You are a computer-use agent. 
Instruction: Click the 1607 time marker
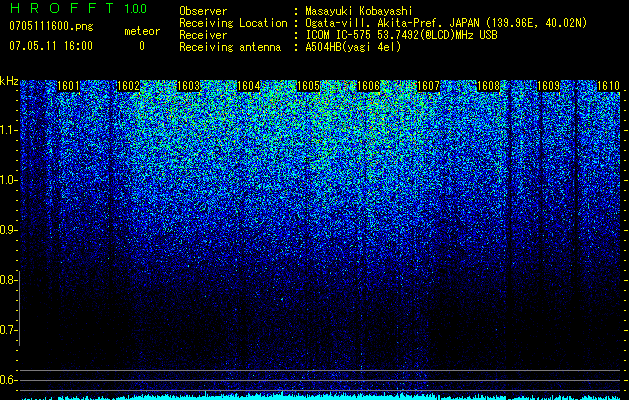coord(428,86)
